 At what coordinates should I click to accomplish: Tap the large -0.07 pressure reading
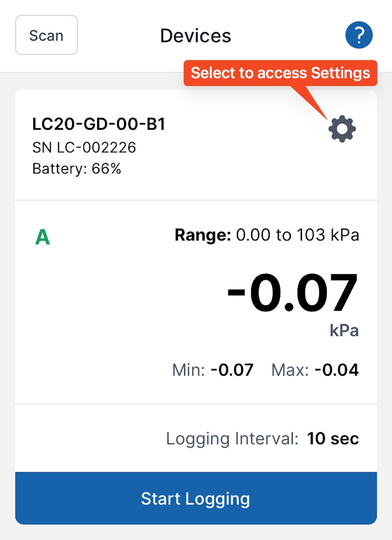(293, 294)
